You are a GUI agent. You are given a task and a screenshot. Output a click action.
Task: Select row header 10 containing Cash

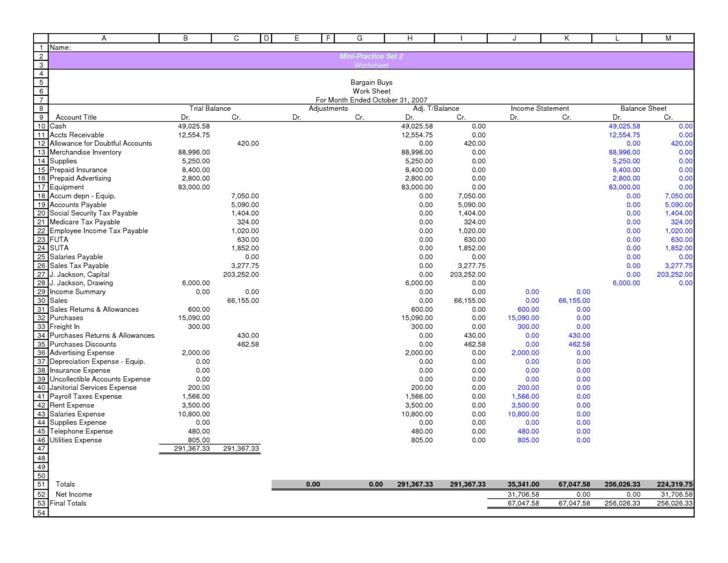[x=41, y=126]
